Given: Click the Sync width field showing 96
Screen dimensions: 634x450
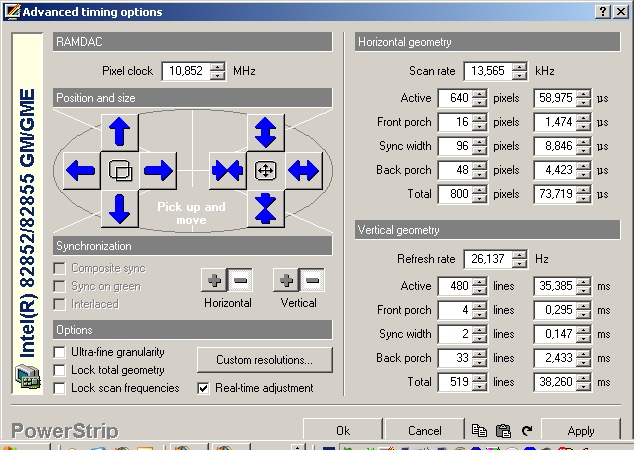Looking at the screenshot, I should (x=455, y=146).
